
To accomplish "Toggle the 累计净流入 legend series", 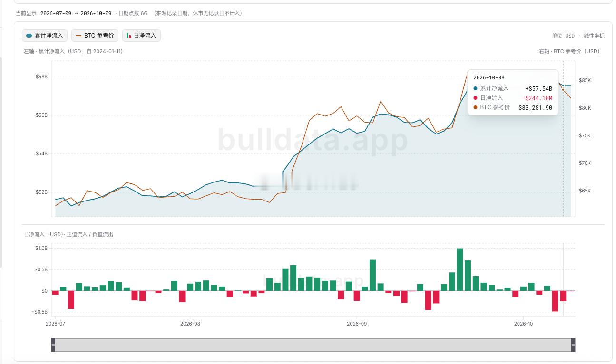I will coord(45,36).
